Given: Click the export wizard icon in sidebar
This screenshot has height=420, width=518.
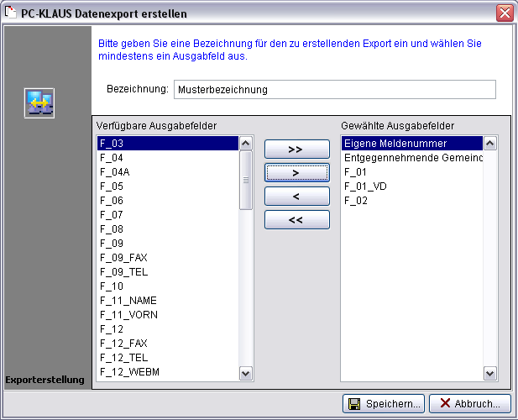Looking at the screenshot, I should 39,102.
